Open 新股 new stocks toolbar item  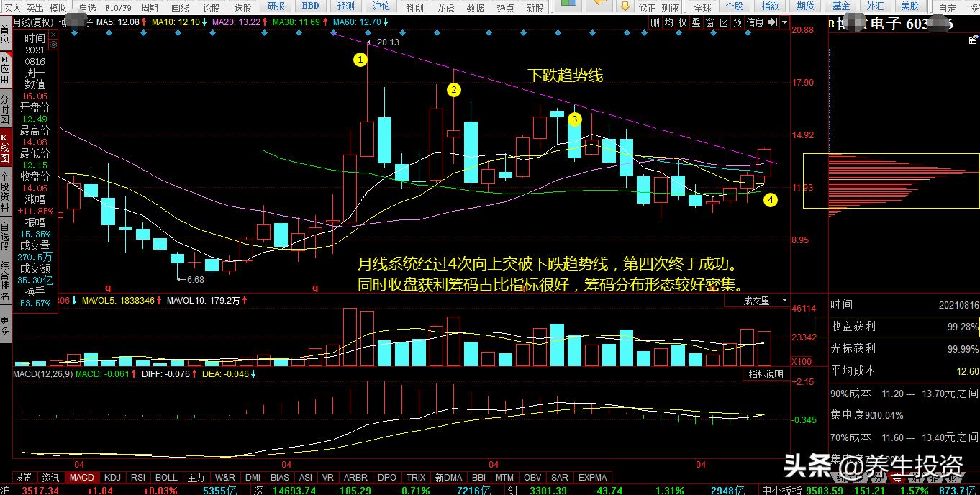coord(535,7)
